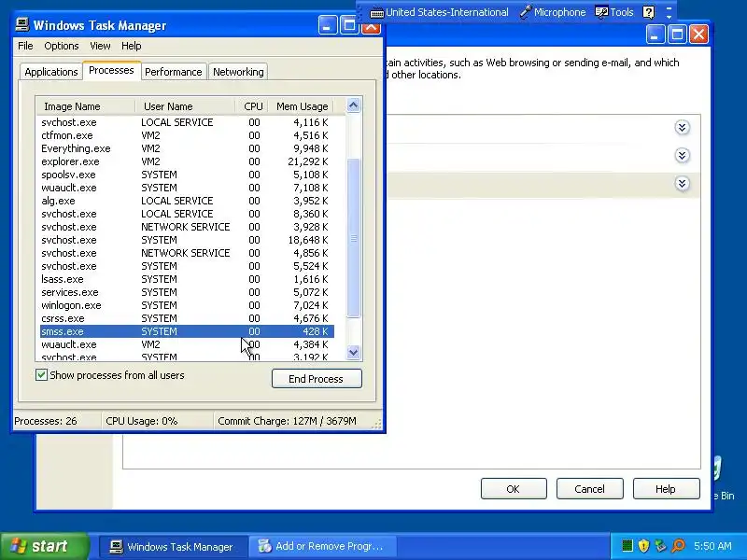747x560 pixels.
Task: Open Tools on the language bar
Action: pyautogui.click(x=614, y=12)
